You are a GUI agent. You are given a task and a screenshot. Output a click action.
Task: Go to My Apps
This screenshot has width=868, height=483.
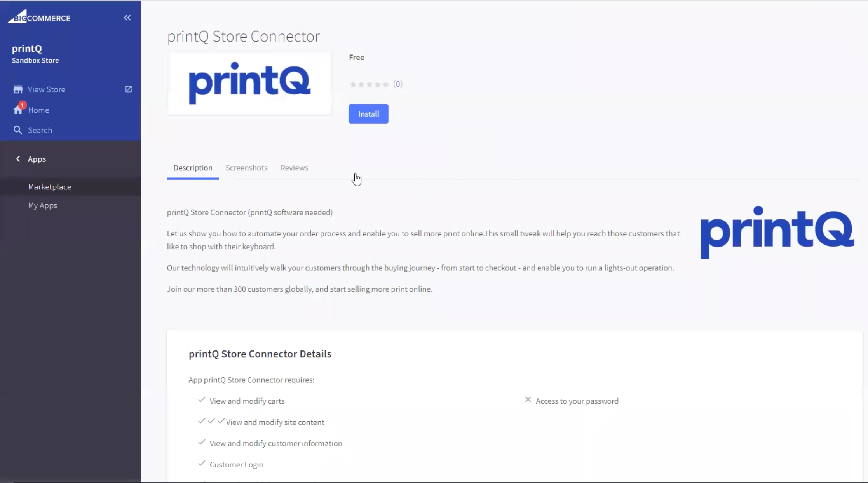tap(43, 206)
